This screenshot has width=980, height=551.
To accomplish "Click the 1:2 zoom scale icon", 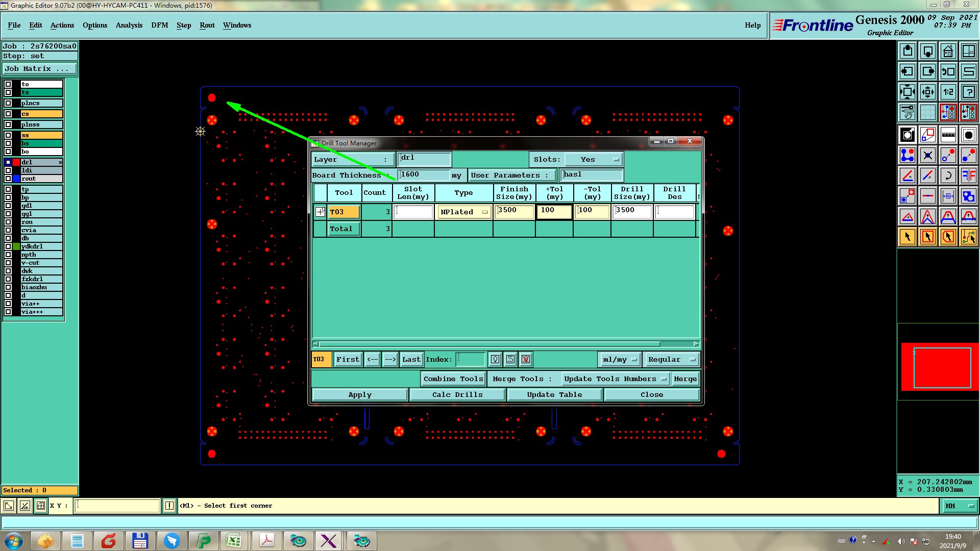I will click(x=948, y=92).
